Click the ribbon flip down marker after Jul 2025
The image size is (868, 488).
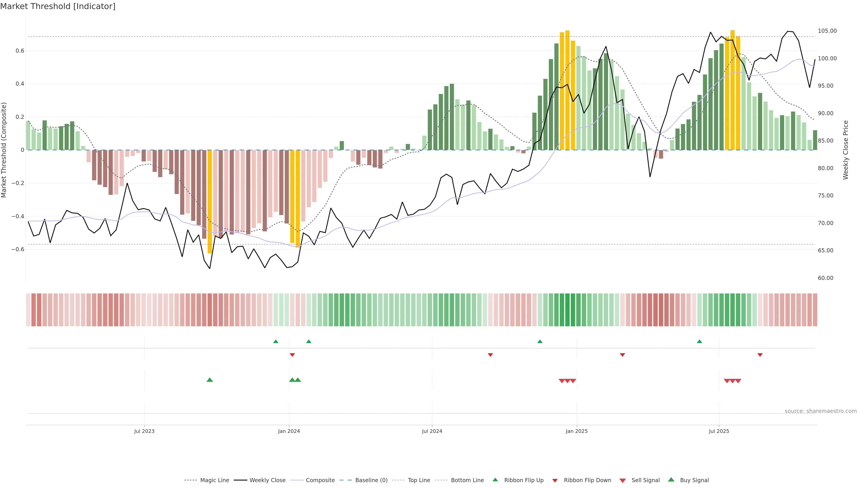(760, 355)
